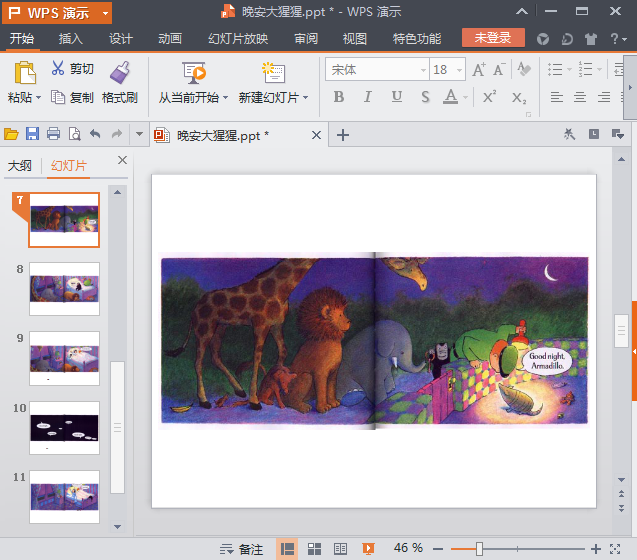Viewport: 637px width, 560px height.
Task: Fit slide to window icon
Action: tap(615, 549)
